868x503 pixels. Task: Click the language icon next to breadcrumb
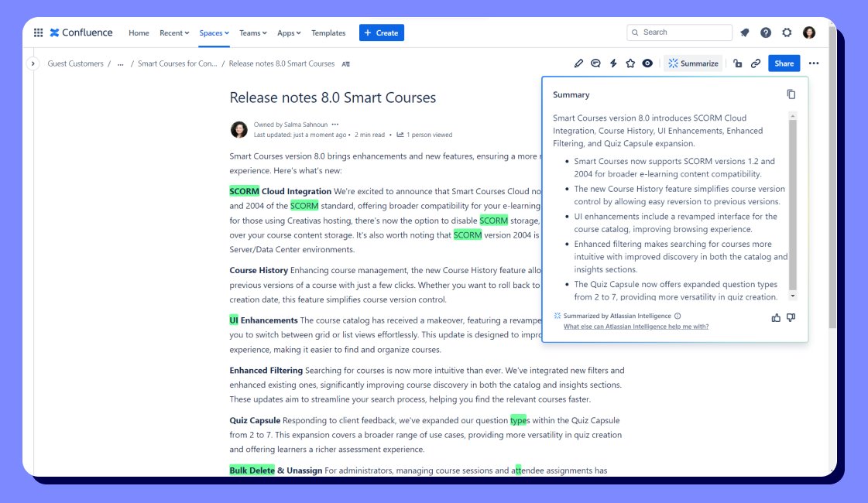click(345, 64)
